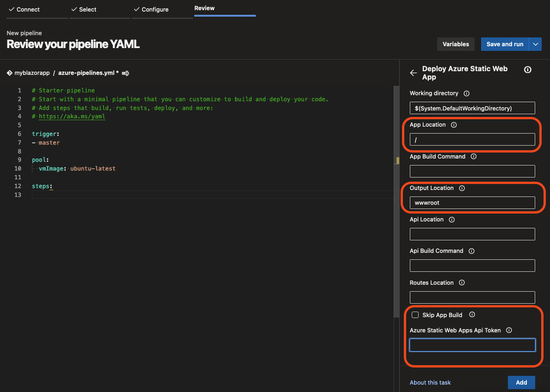
Task: Click the '# Starter pipeline' comment line
Action: [x=63, y=91]
